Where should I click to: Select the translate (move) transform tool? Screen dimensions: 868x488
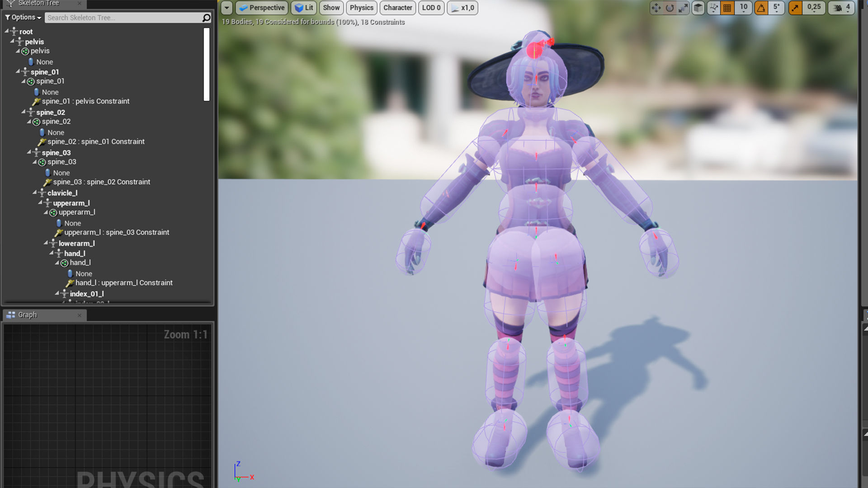click(x=656, y=8)
